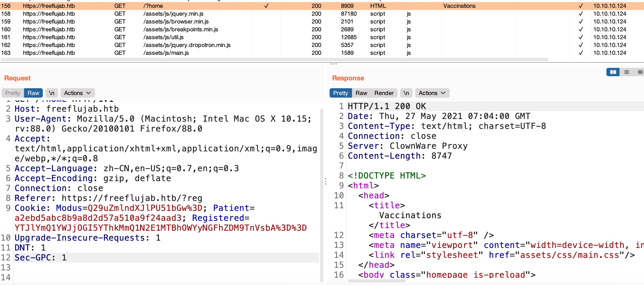Click the vertical divider handle between panes
644x285 pixels.
(325, 181)
